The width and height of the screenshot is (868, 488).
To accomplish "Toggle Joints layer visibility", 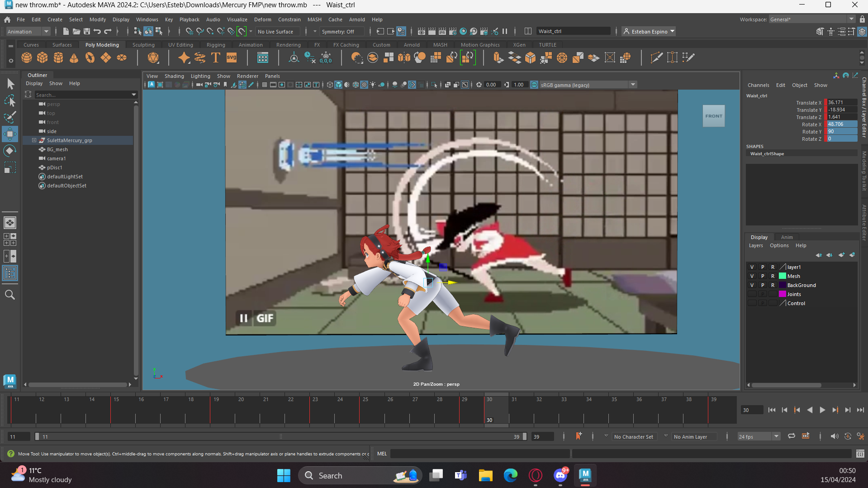I will click(x=752, y=294).
